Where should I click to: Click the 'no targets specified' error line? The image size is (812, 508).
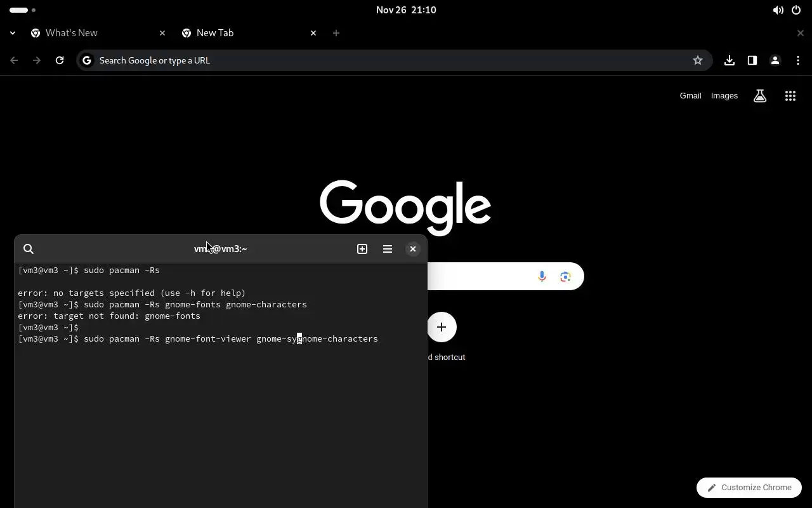[x=132, y=293]
